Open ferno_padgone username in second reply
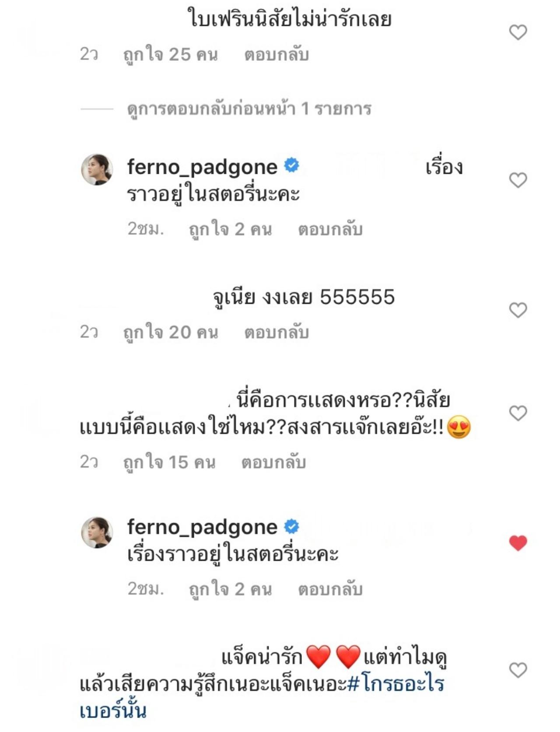Viewport: 560px width, 732px height. click(202, 527)
